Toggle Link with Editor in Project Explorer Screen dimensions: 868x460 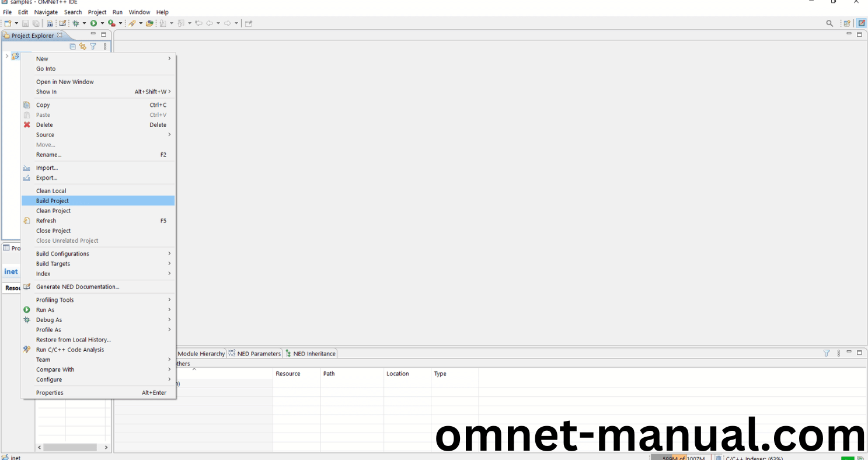[x=83, y=47]
